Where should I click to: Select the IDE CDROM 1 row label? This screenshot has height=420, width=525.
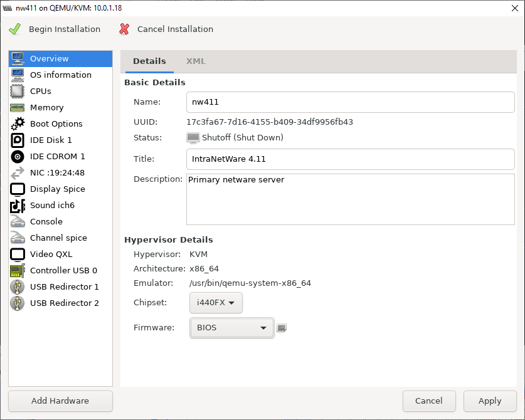pos(58,156)
